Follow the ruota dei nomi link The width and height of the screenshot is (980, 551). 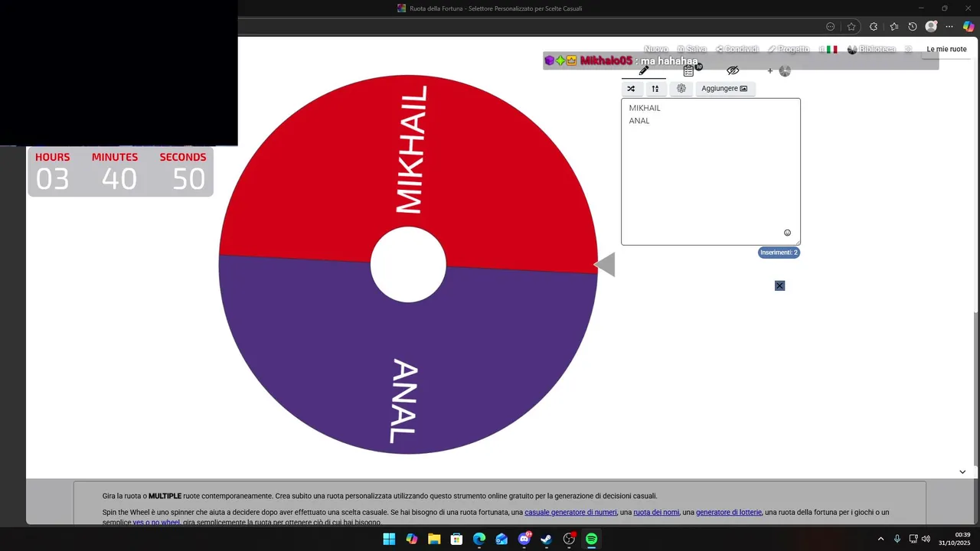656,512
